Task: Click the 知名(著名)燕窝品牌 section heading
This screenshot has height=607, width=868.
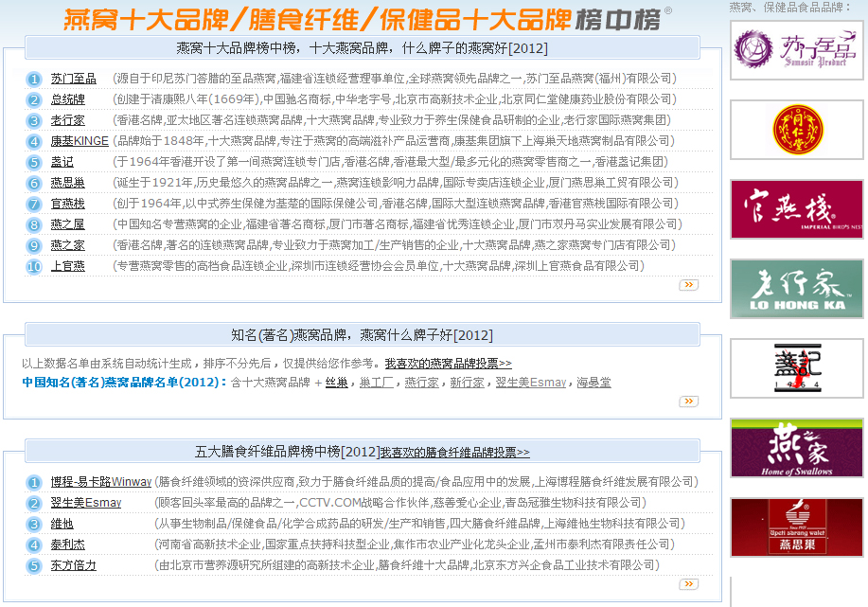Action: point(362,335)
